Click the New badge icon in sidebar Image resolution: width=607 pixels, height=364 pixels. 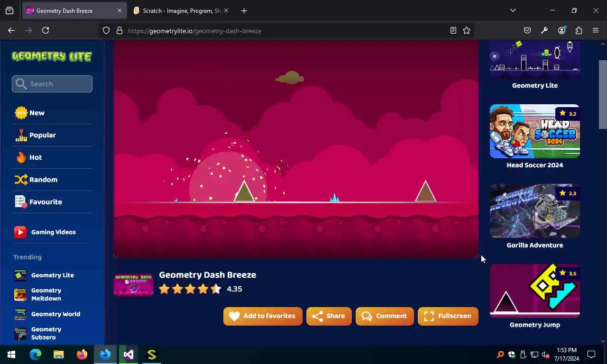[21, 113]
